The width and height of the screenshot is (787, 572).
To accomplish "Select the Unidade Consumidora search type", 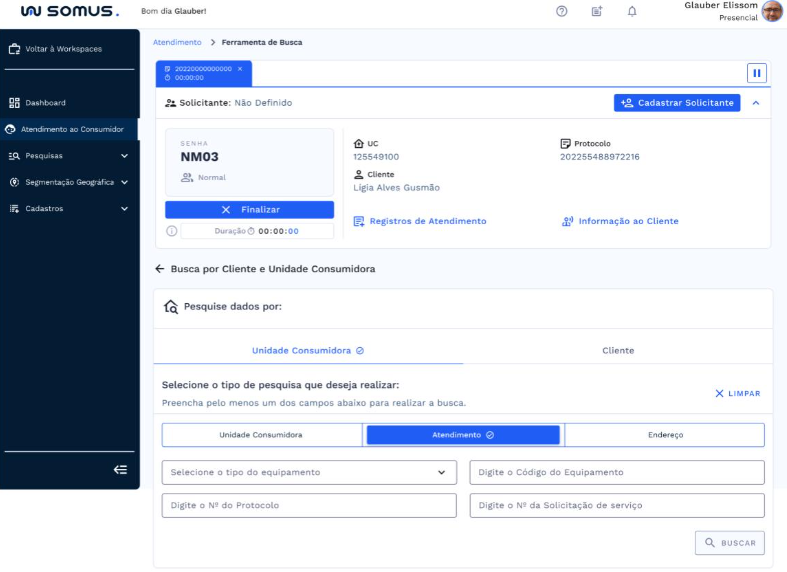I will pyautogui.click(x=261, y=435).
